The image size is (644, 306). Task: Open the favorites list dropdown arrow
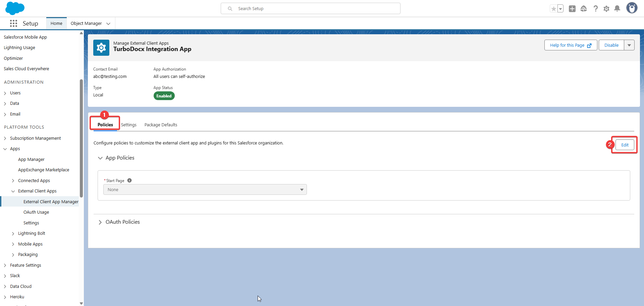point(560,9)
